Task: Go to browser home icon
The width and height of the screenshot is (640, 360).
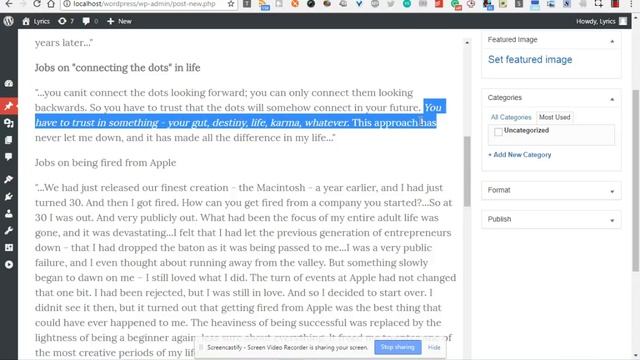Action: tap(51, 4)
